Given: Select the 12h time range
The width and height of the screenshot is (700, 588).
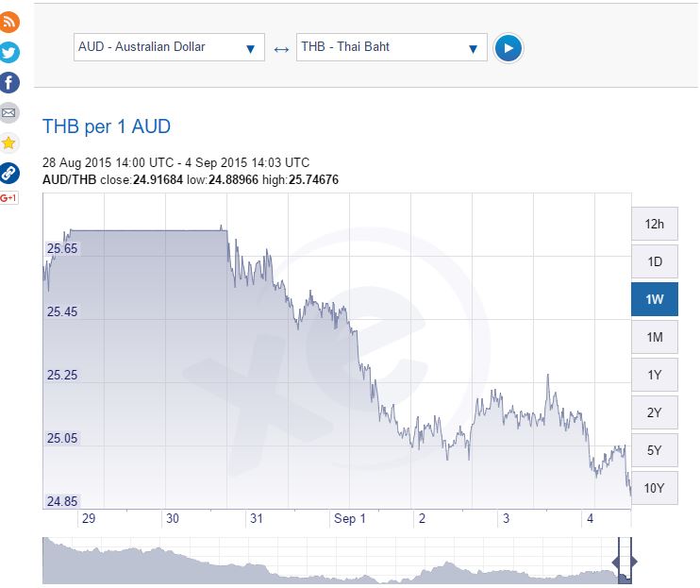Looking at the screenshot, I should pos(655,224).
